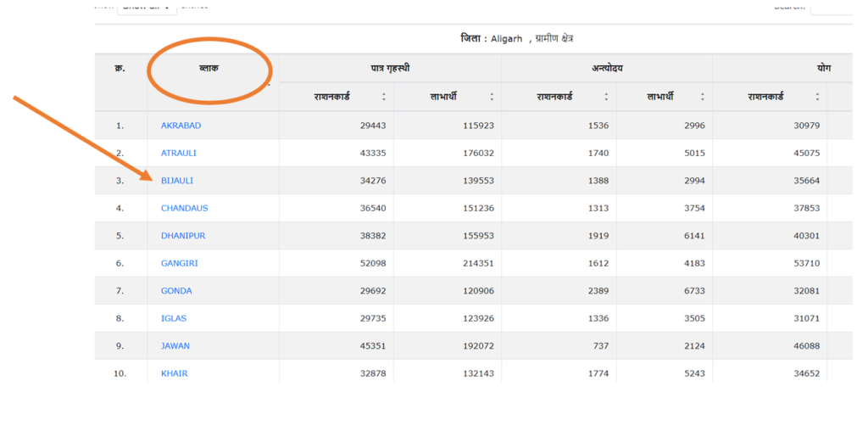Select cell value 43335 in ATRAULI row

(x=373, y=153)
